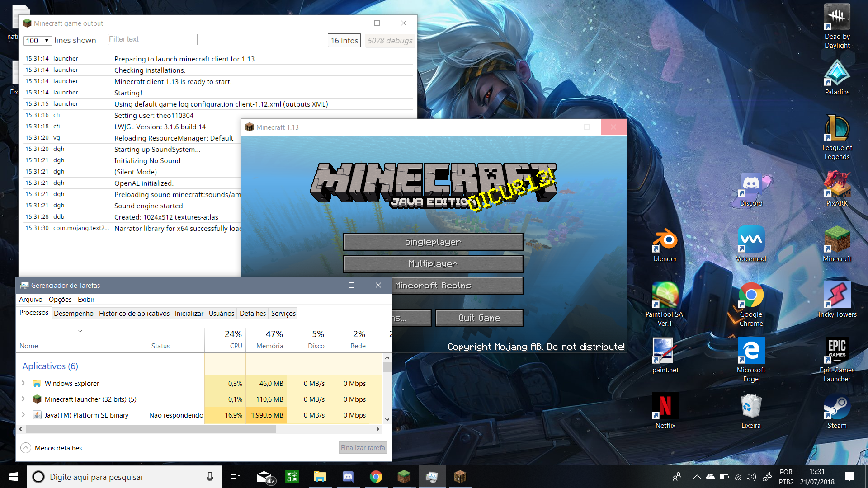Click the Quit Game button
Image resolution: width=868 pixels, height=488 pixels.
click(x=479, y=318)
